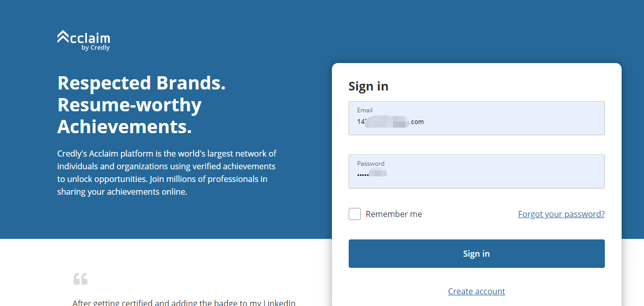Click the Acclaim wordmark text

pos(90,38)
